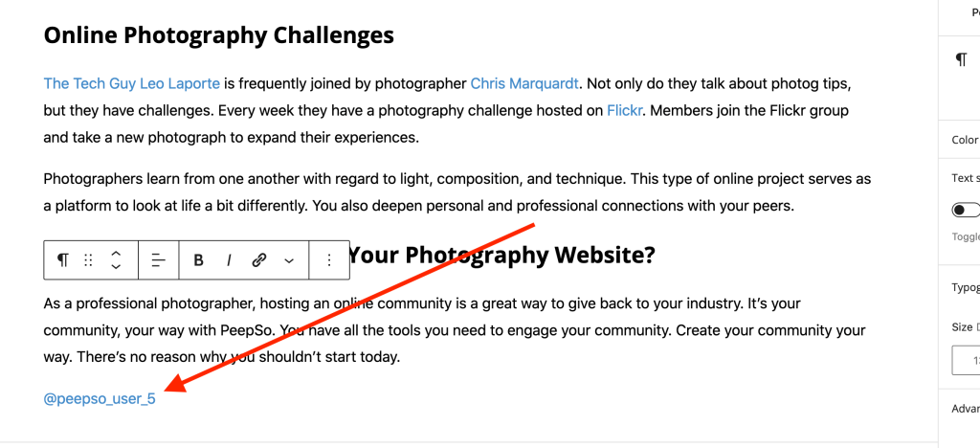Click the font Size input field

966,360
